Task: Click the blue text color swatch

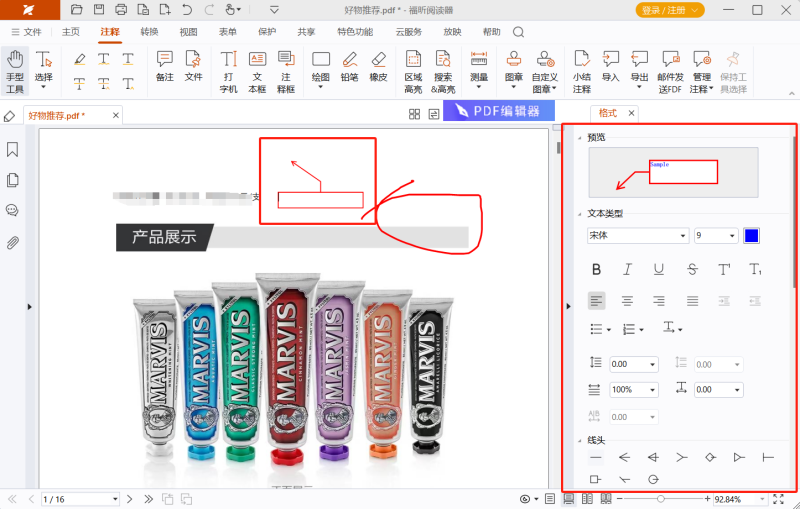Action: tap(751, 236)
